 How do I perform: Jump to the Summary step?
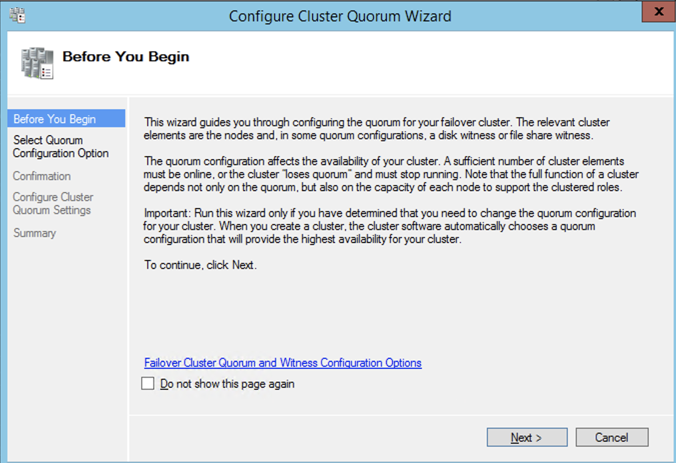click(35, 233)
